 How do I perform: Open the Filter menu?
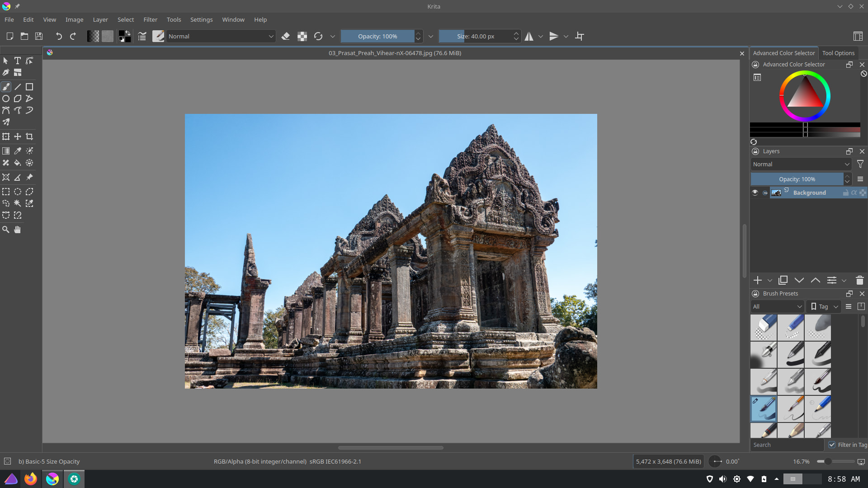pyautogui.click(x=150, y=19)
